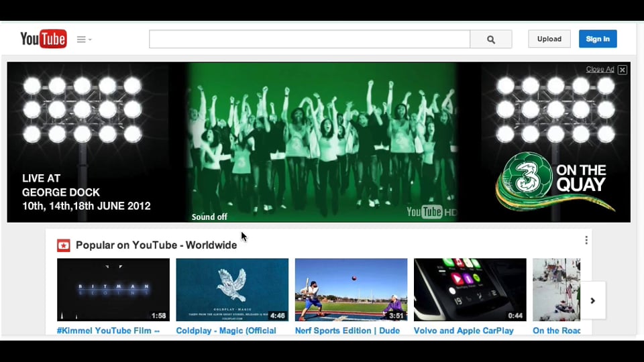Click the Volvo and Apple CarPlay title
Image resolution: width=644 pixels, height=362 pixels.
[464, 330]
